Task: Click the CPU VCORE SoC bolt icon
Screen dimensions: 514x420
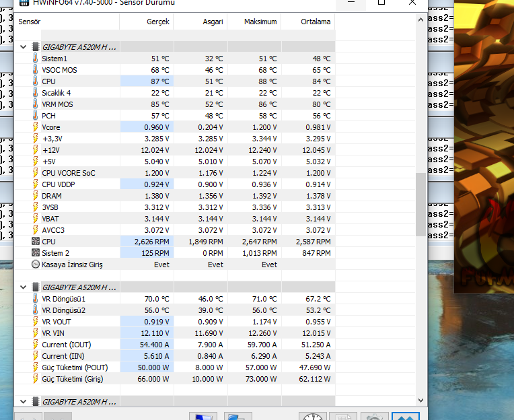Action: click(36, 173)
